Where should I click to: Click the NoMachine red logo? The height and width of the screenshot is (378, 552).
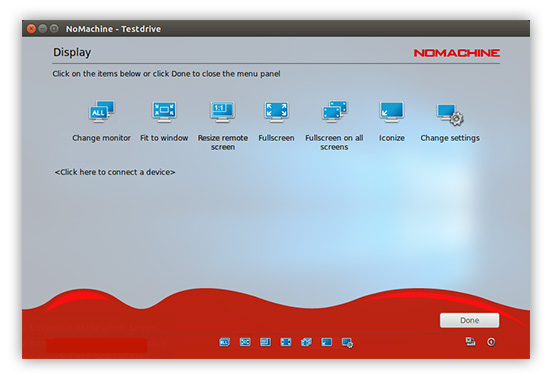457,53
